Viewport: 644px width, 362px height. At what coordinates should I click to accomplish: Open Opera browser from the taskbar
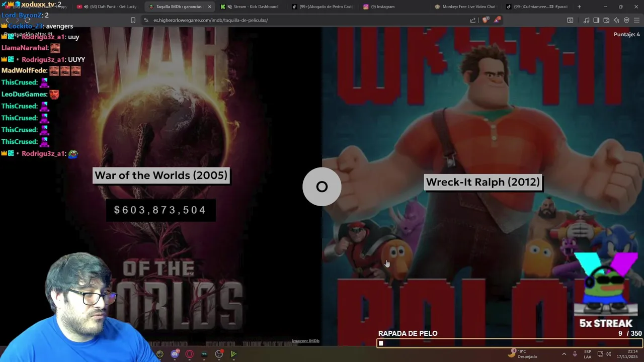[x=189, y=354]
